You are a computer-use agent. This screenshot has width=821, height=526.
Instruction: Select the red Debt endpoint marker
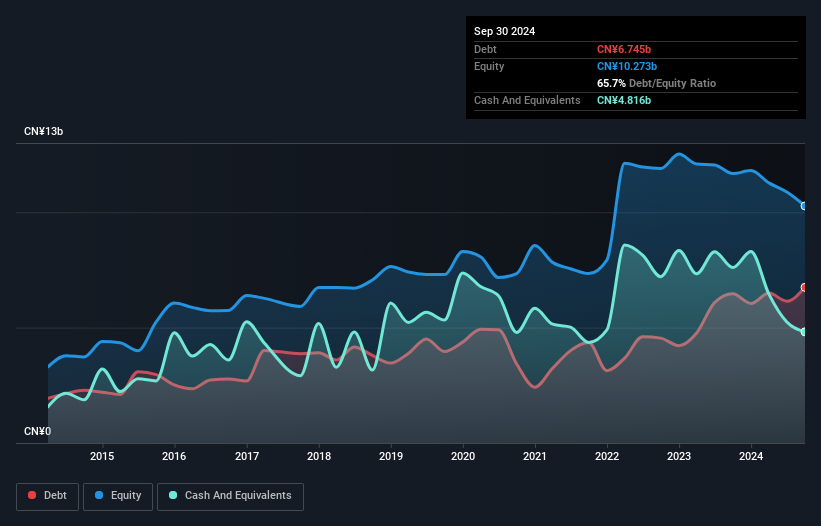point(804,287)
